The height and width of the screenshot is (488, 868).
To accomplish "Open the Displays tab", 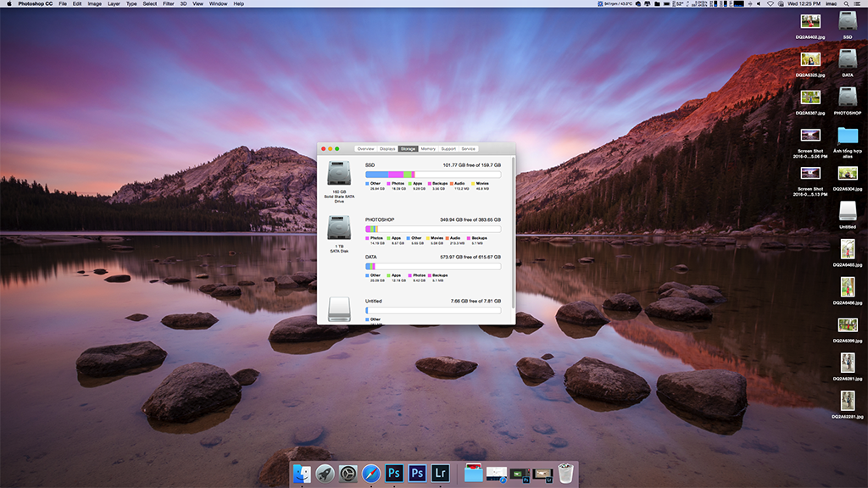I will tap(387, 148).
